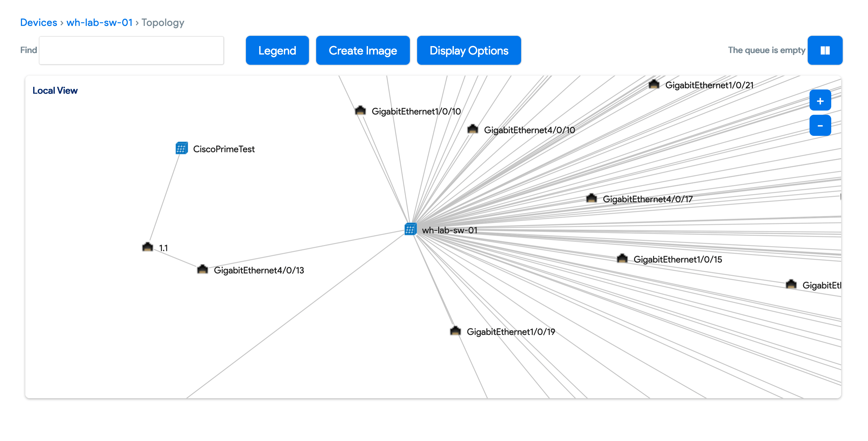Select the GigabitEthernet4/0/10 port icon
The height and width of the screenshot is (441, 868).
[472, 129]
